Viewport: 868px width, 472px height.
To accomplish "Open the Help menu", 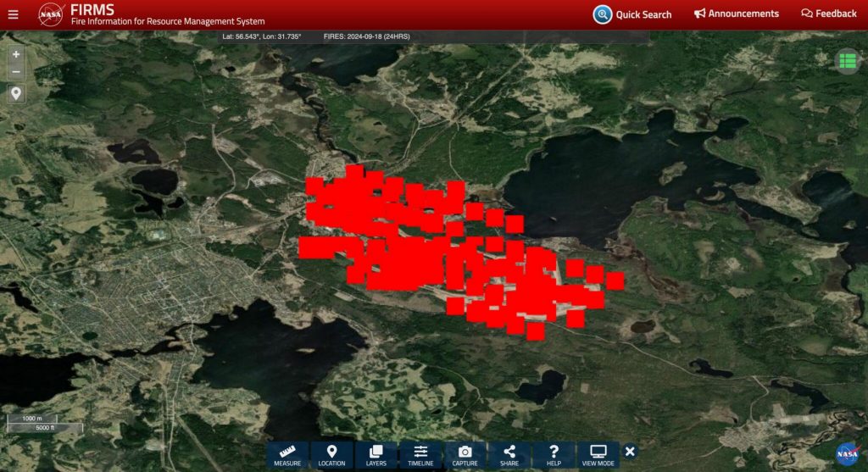I will (x=554, y=455).
